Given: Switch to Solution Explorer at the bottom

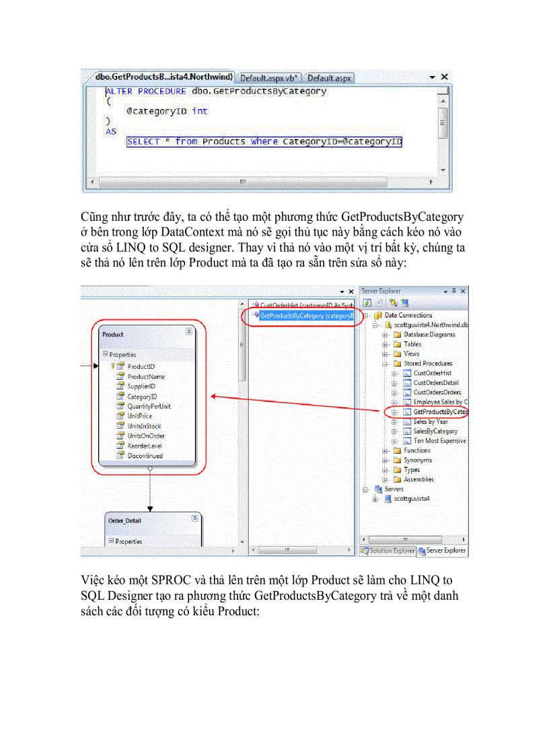Looking at the screenshot, I should pos(388,551).
